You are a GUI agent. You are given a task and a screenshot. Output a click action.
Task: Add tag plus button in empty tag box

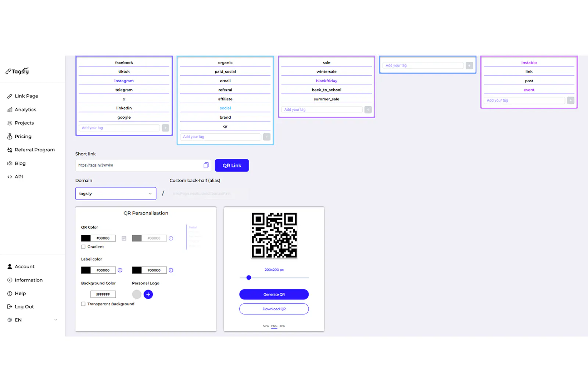[469, 65]
